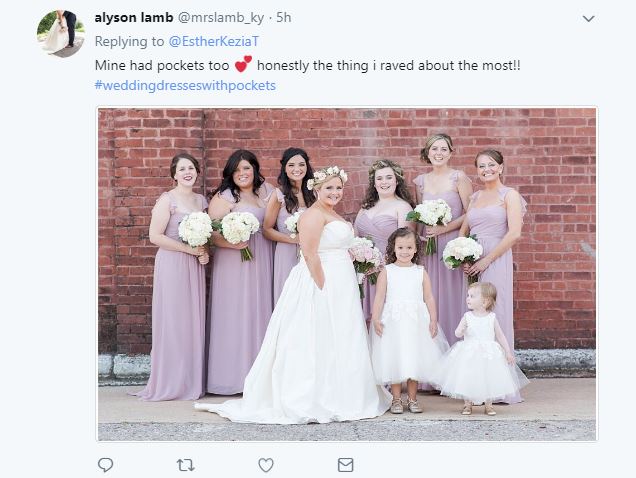This screenshot has width=636, height=478.
Task: Like the tweet with the heart icon
Action: point(266,465)
